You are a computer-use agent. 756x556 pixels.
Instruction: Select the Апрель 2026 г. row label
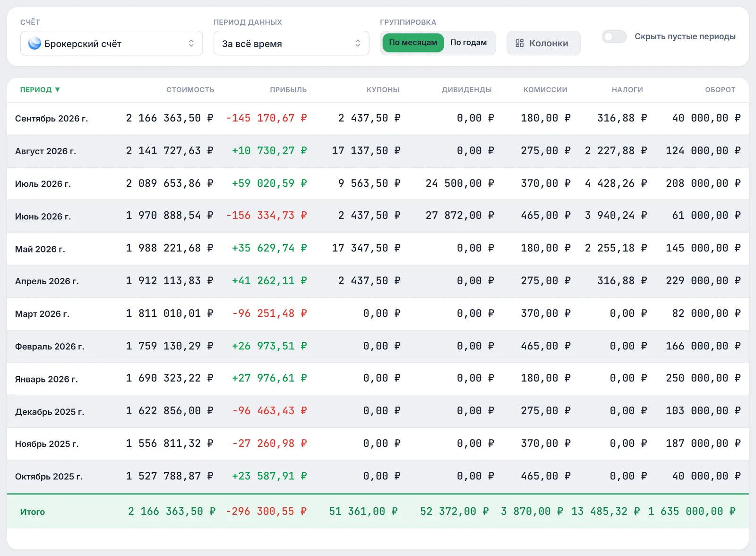click(x=47, y=281)
